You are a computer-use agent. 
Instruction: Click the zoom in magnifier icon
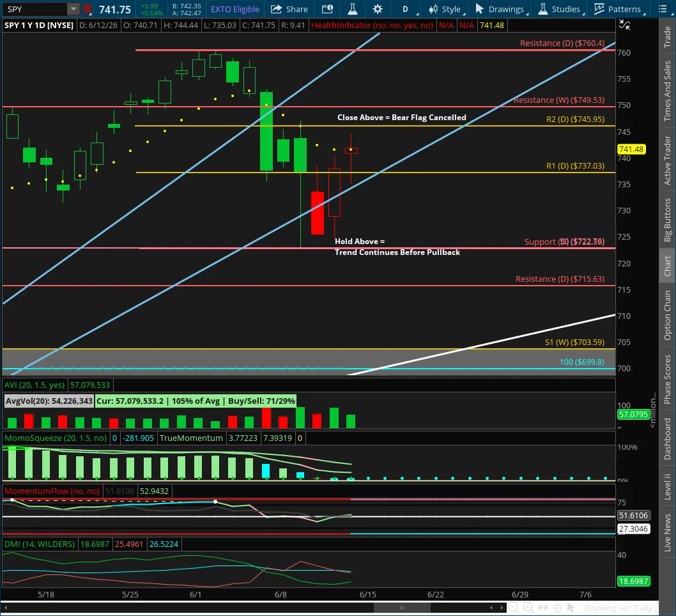point(528,608)
